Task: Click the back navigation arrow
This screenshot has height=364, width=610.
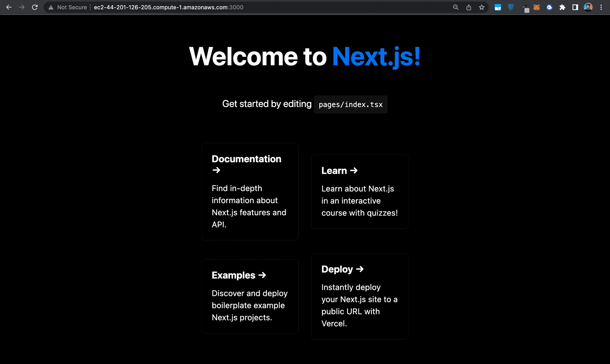Action: pyautogui.click(x=9, y=7)
